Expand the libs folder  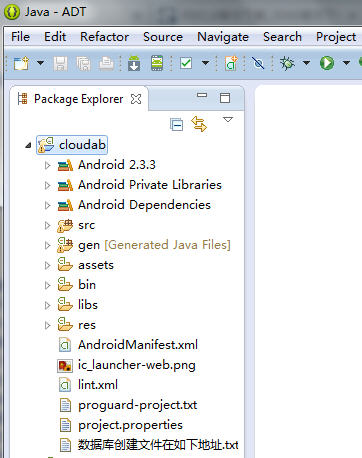[x=47, y=305]
